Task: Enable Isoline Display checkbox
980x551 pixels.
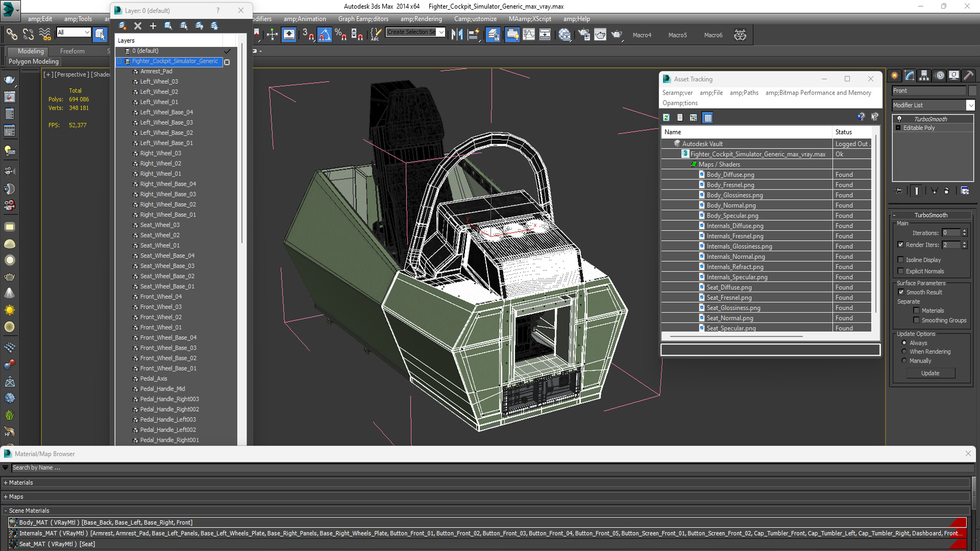Action: [x=901, y=260]
